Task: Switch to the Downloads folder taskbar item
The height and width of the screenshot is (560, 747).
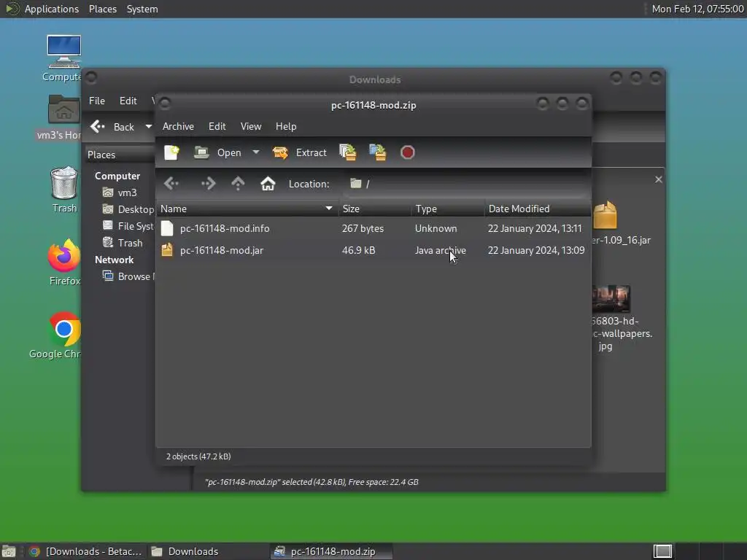Action: click(208, 551)
